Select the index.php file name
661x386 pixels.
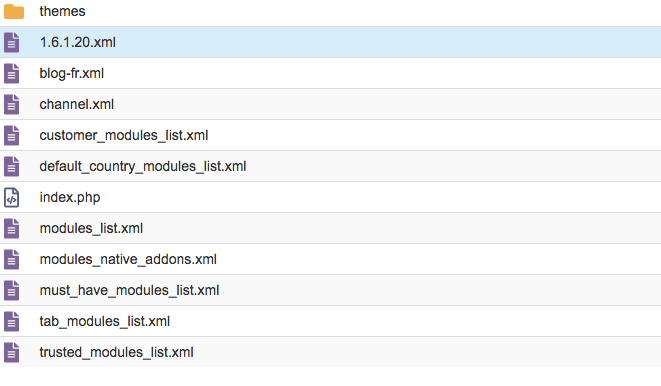[x=70, y=198]
